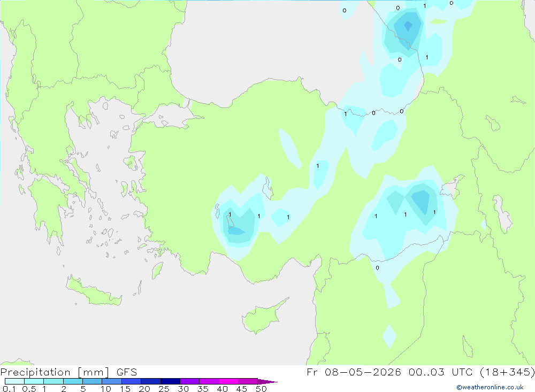Click the '(18+345)' forecast run text
Viewport: 535px width, 392px height.
click(507, 372)
